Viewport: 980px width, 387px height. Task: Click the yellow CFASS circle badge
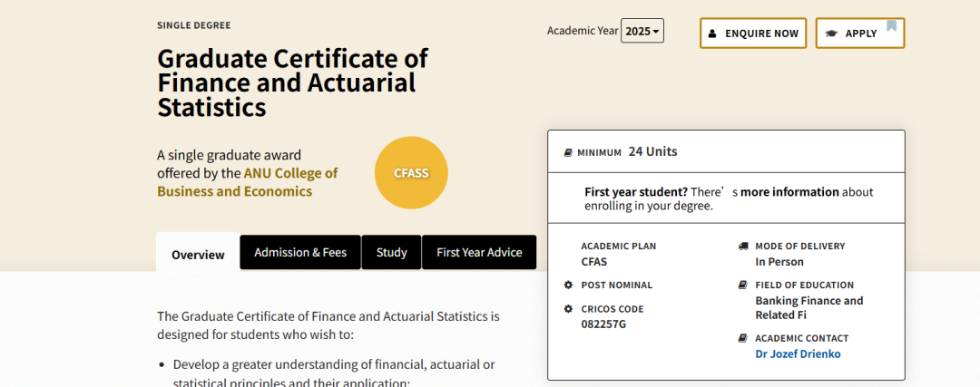(x=411, y=173)
